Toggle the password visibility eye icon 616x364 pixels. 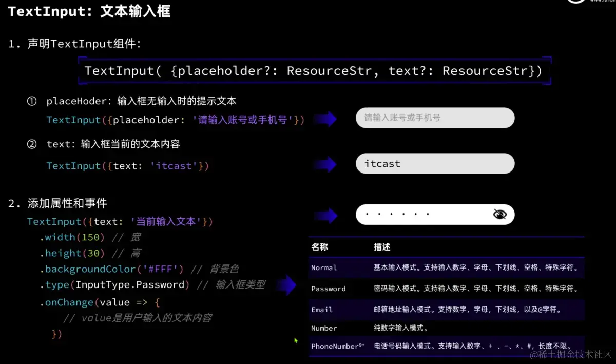499,214
